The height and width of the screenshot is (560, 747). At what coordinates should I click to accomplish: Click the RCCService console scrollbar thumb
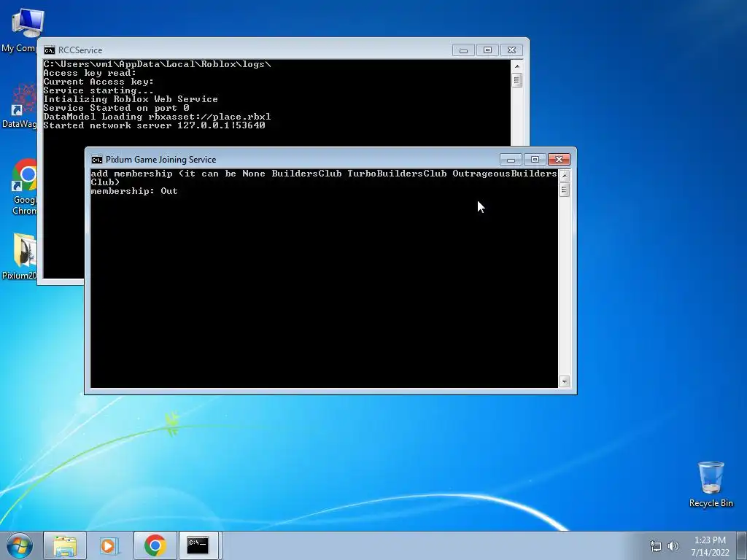pyautogui.click(x=517, y=80)
